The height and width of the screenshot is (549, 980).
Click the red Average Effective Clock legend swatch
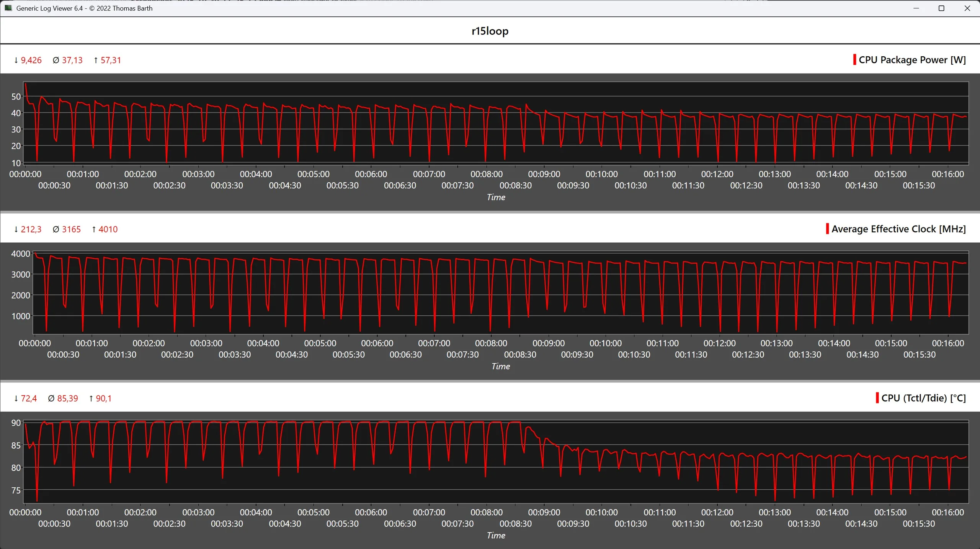point(827,229)
